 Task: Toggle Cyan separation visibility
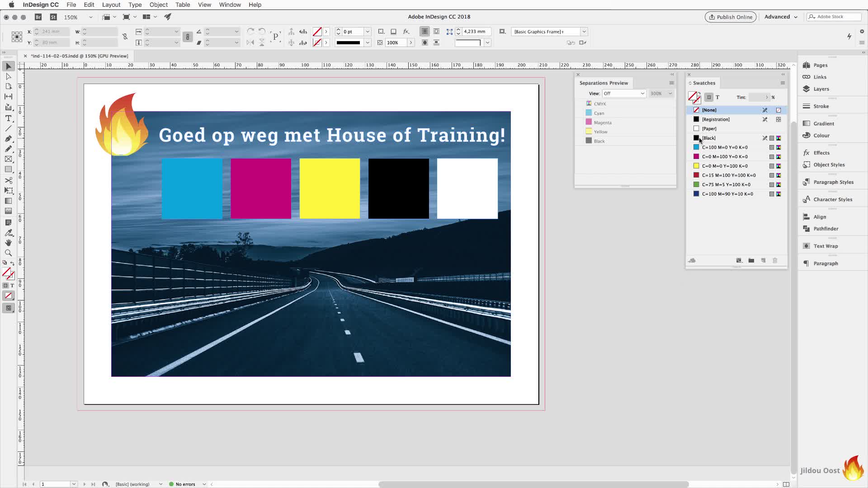pos(589,113)
